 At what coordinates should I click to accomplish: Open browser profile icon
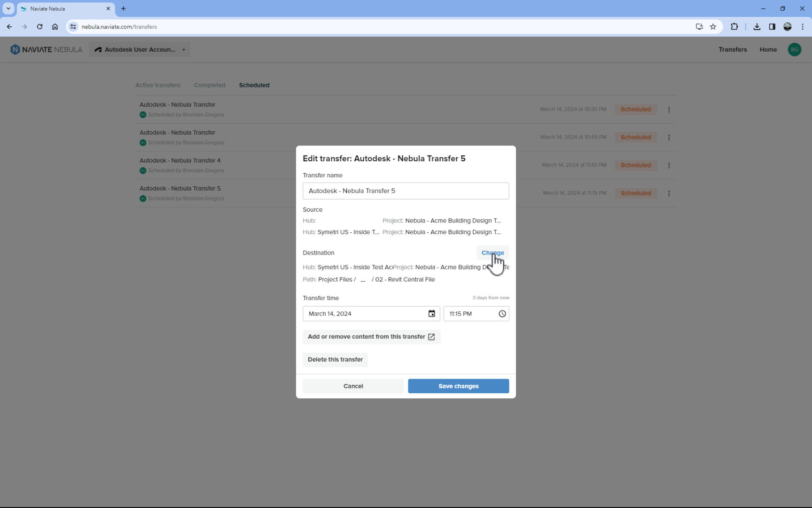[788, 27]
